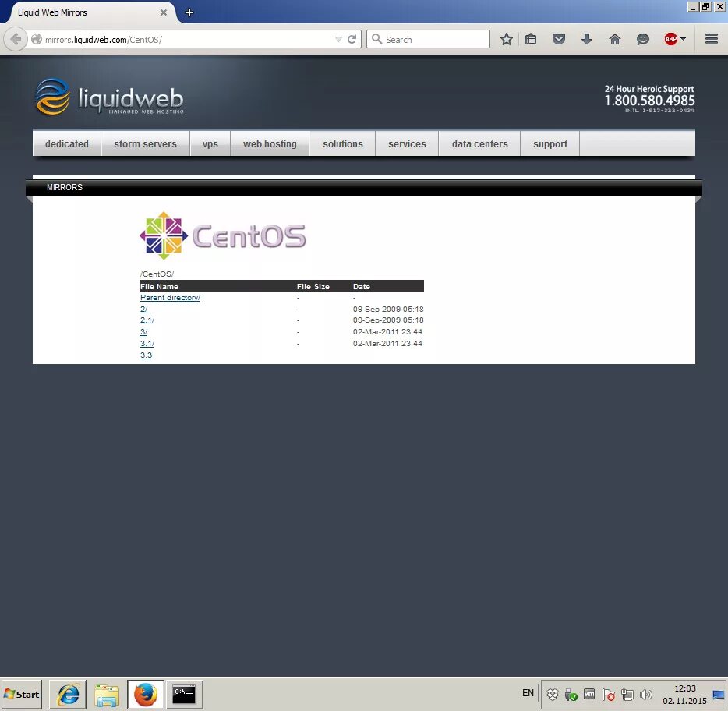728x711 pixels.
Task: Click the site identity globe icon
Action: [37, 40]
